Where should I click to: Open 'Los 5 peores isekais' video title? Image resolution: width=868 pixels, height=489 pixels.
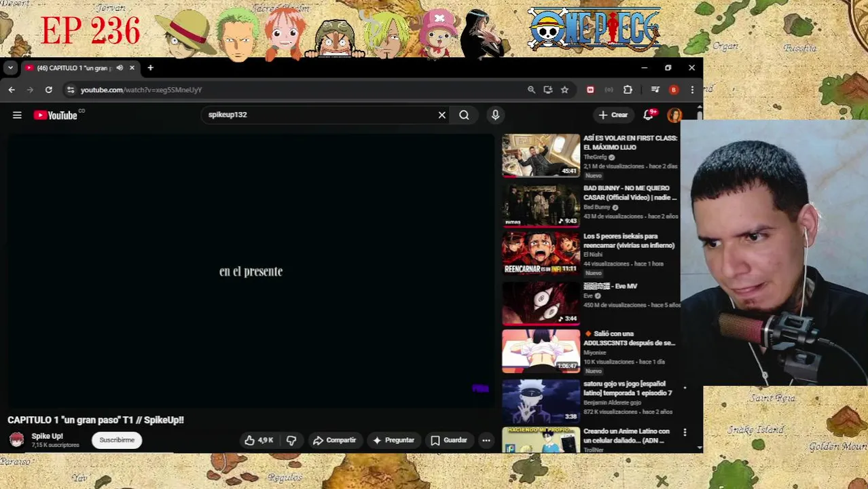click(629, 240)
